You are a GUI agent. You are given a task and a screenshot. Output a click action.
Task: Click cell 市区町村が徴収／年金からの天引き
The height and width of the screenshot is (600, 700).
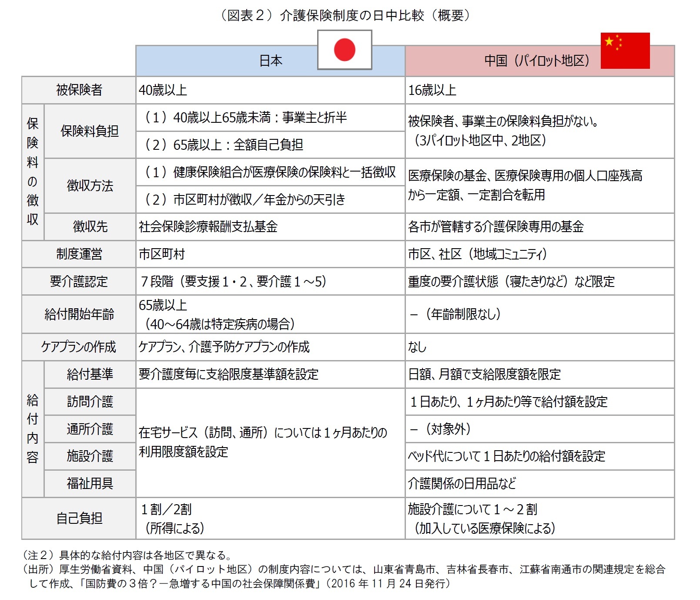point(271,200)
